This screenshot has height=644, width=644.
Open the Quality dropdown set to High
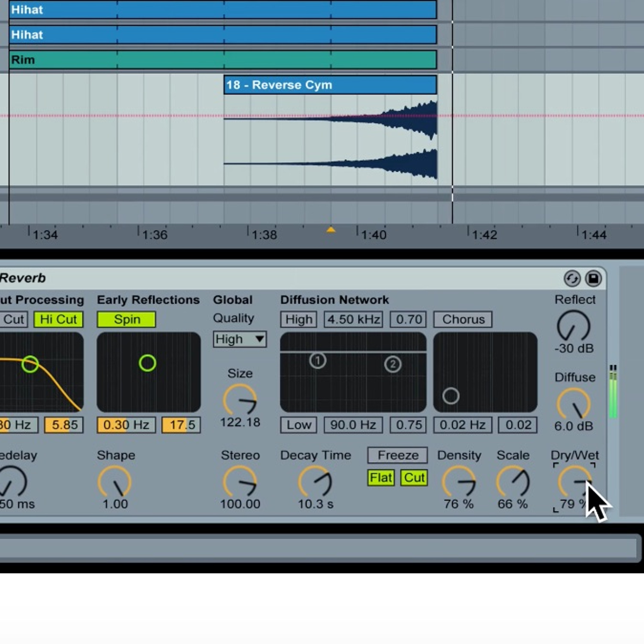click(240, 339)
